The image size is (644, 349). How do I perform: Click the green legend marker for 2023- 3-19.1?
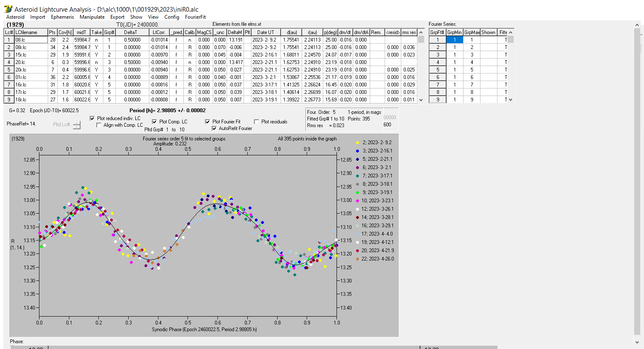pos(357,192)
